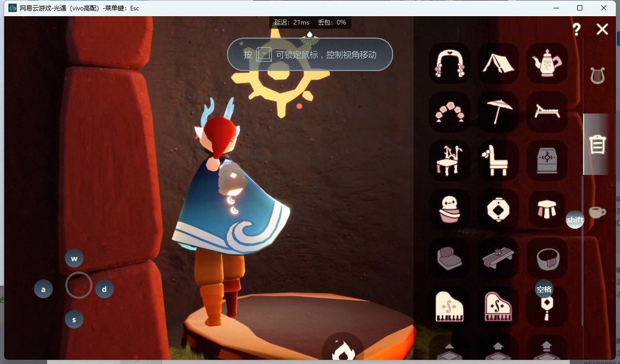Click the S movement key overlay
Screen dimensions: 620x364
(74, 319)
